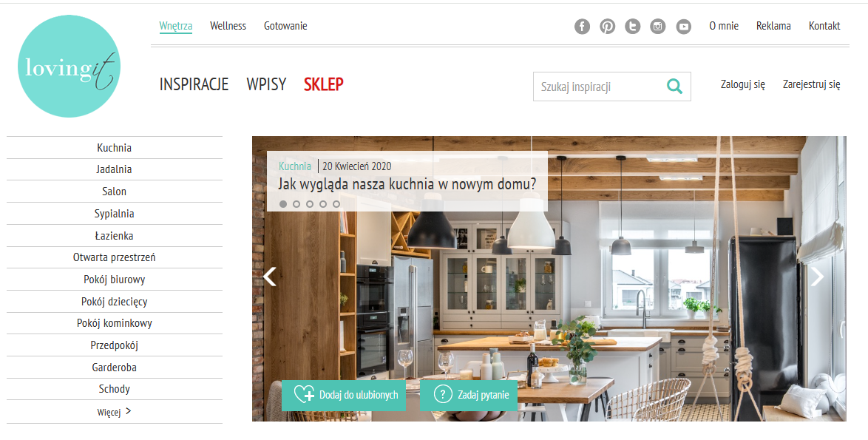The width and height of the screenshot is (868, 440).
Task: Select the third slide indicator dot
Action: 310,204
